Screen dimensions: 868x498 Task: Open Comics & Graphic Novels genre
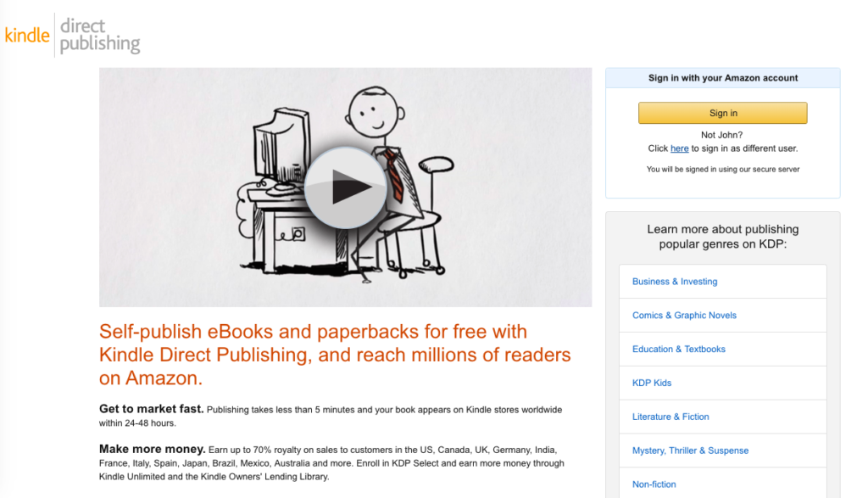click(684, 316)
